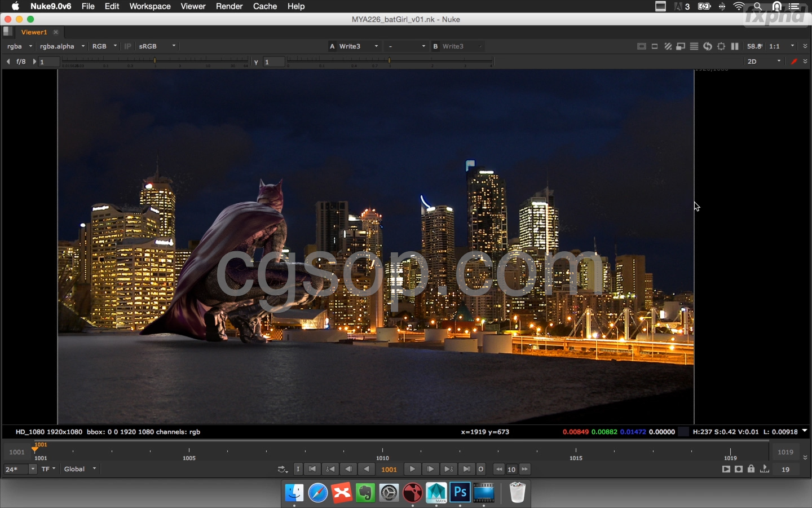Click the frame capture icon
Image resolution: width=812 pixels, height=508 pixels.
(739, 469)
